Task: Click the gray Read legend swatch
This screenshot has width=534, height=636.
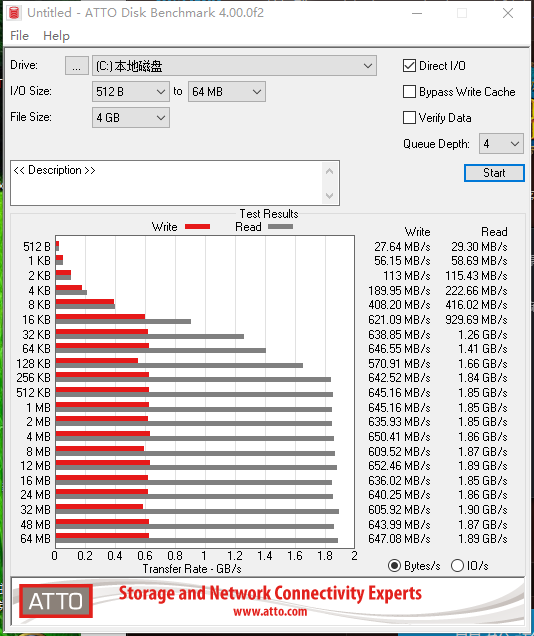Action: click(x=280, y=227)
